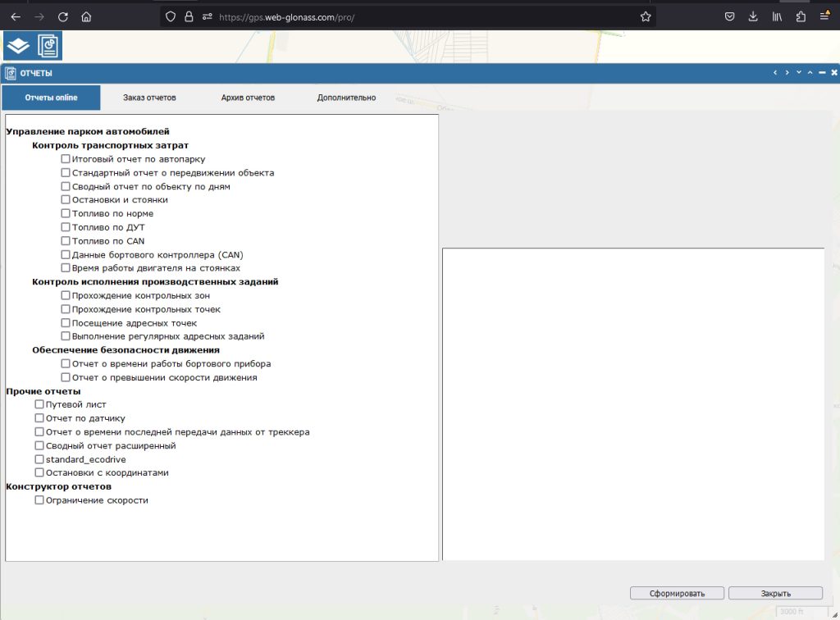
Task: Click the ОТЧЕТЫ title bar icon
Action: (x=10, y=73)
